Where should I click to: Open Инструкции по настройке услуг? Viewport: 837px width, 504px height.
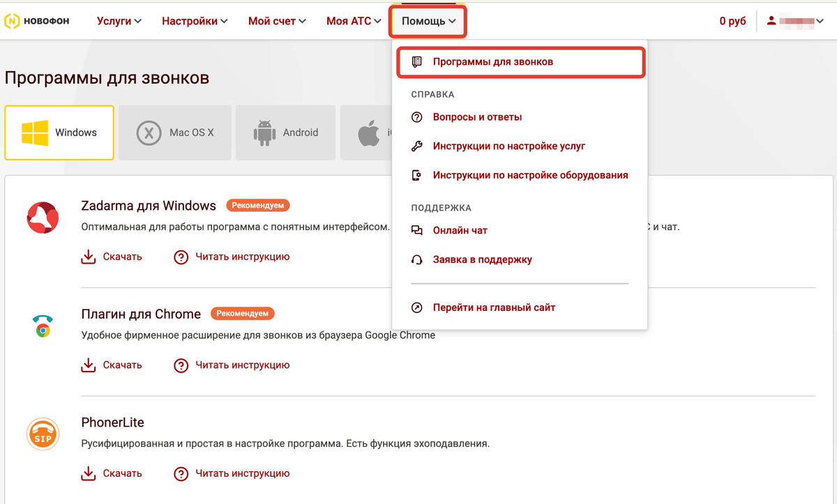[x=509, y=146]
